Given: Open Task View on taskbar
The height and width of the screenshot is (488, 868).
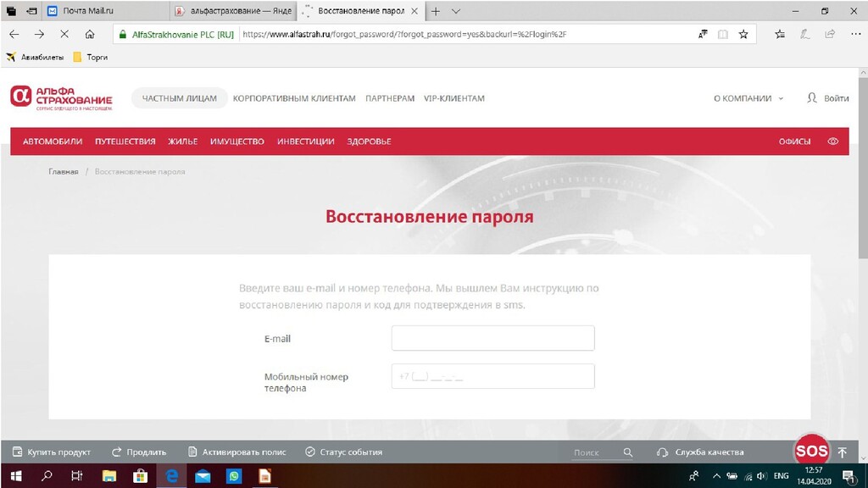Looking at the screenshot, I should click(77, 476).
